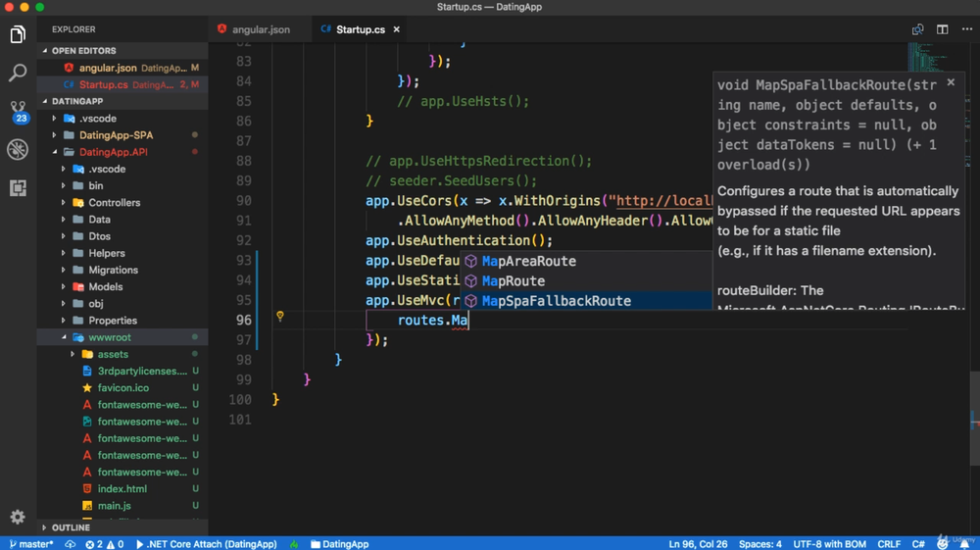The image size is (980, 550).
Task: Click CRLF line ending selector
Action: click(x=889, y=544)
